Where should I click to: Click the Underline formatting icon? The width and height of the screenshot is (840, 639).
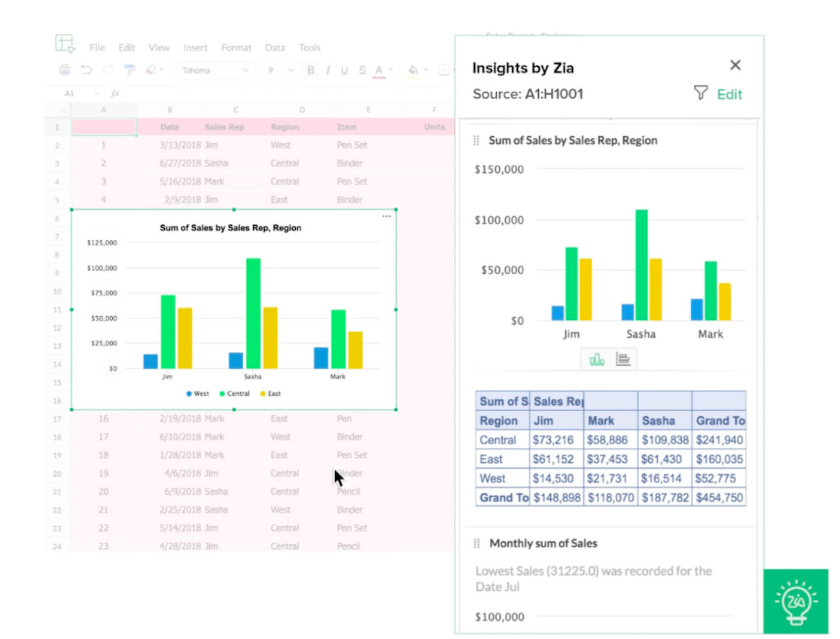(x=344, y=70)
